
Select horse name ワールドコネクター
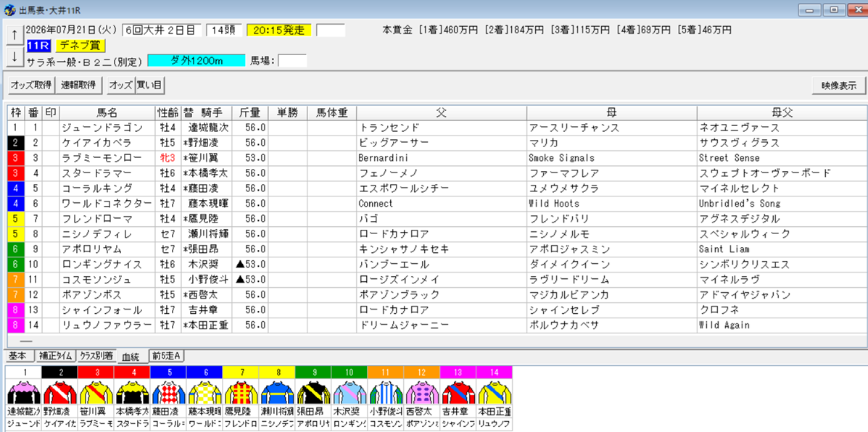pyautogui.click(x=107, y=204)
